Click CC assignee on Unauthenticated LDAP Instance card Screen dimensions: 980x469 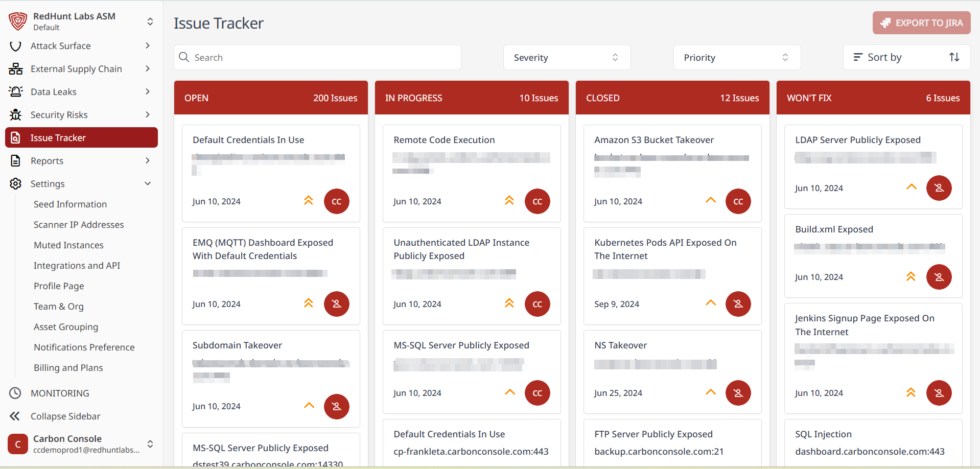(538, 304)
